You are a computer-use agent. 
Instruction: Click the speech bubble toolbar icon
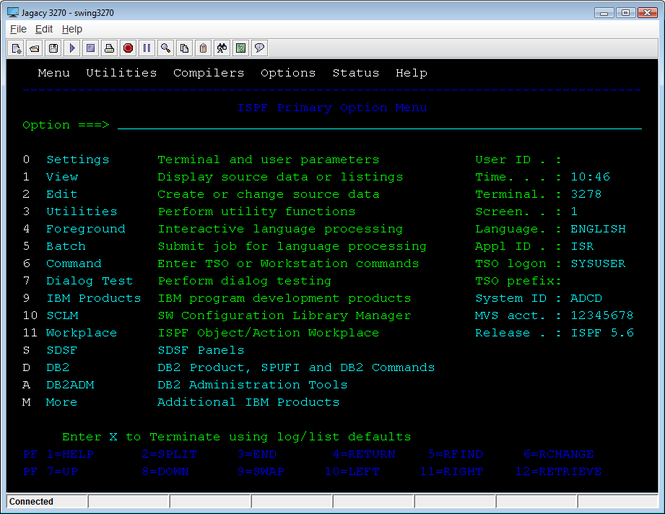click(259, 48)
